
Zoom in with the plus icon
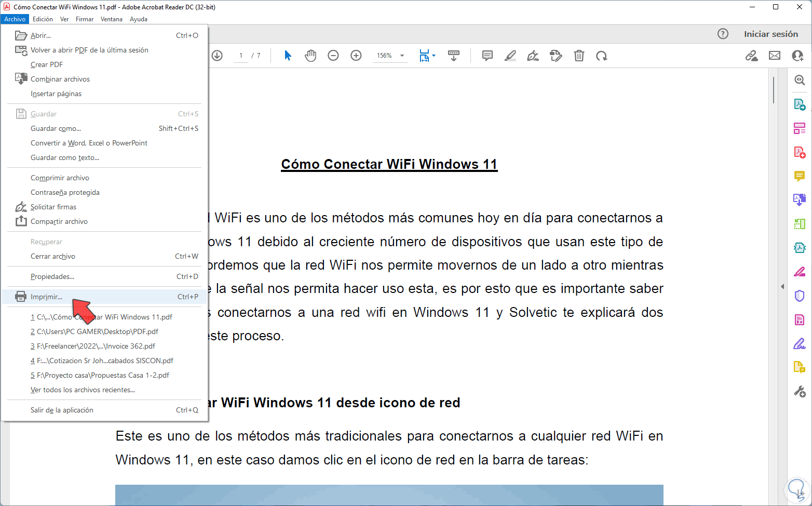tap(356, 56)
